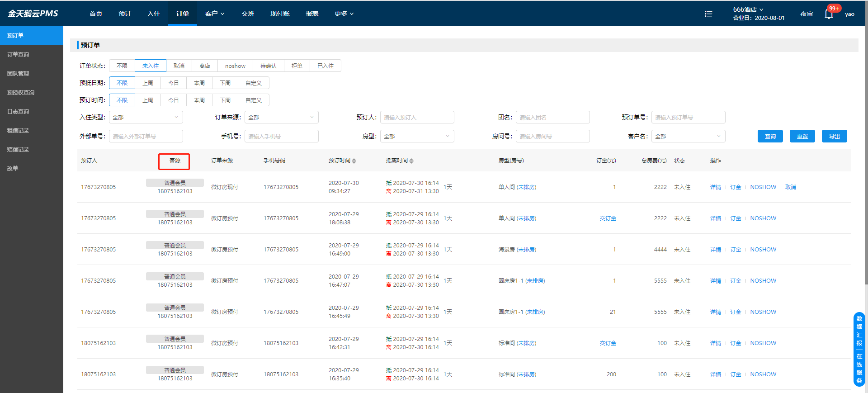The height and width of the screenshot is (393, 868).
Task: Open the 入住 tab
Action: pyautogui.click(x=154, y=14)
